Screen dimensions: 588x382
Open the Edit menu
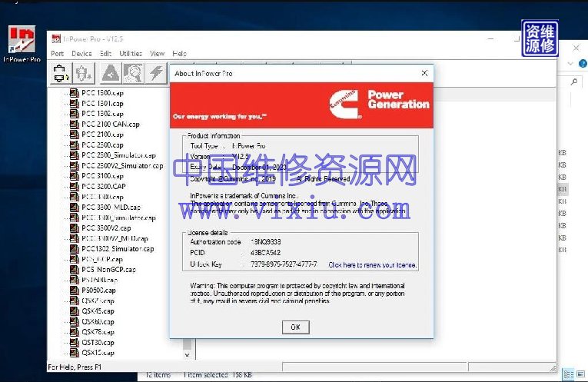(x=106, y=54)
